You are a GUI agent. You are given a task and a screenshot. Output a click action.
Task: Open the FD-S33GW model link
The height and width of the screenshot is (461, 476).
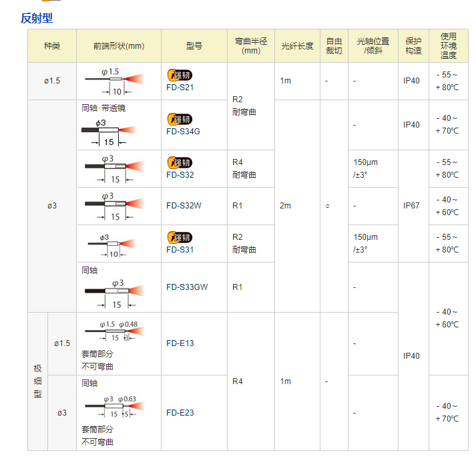[187, 287]
